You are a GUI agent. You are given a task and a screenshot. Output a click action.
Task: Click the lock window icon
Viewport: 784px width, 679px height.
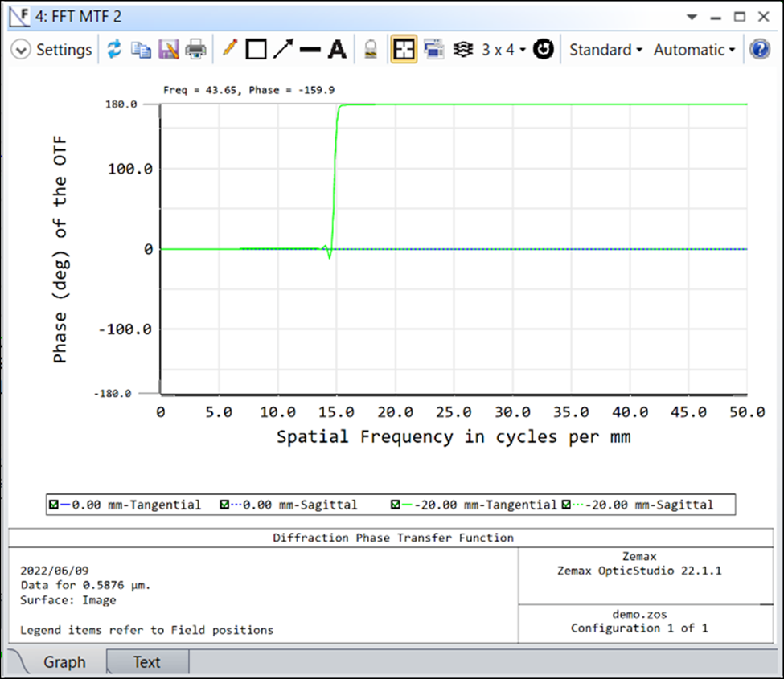click(x=371, y=50)
